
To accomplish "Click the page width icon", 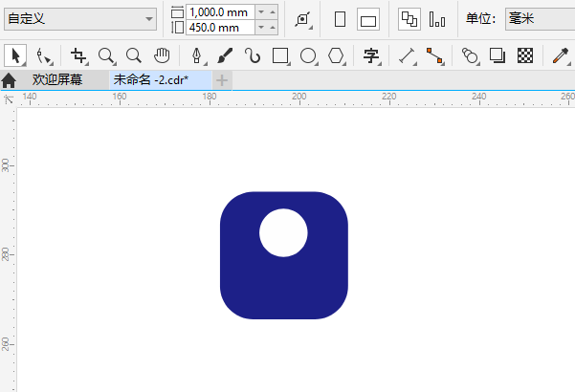I will pos(178,12).
